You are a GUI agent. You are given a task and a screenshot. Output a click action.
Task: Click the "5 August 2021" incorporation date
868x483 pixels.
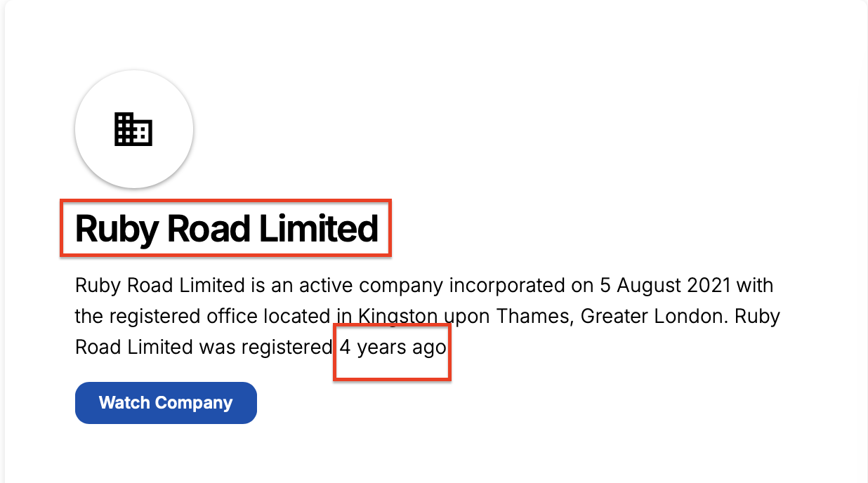(664, 286)
